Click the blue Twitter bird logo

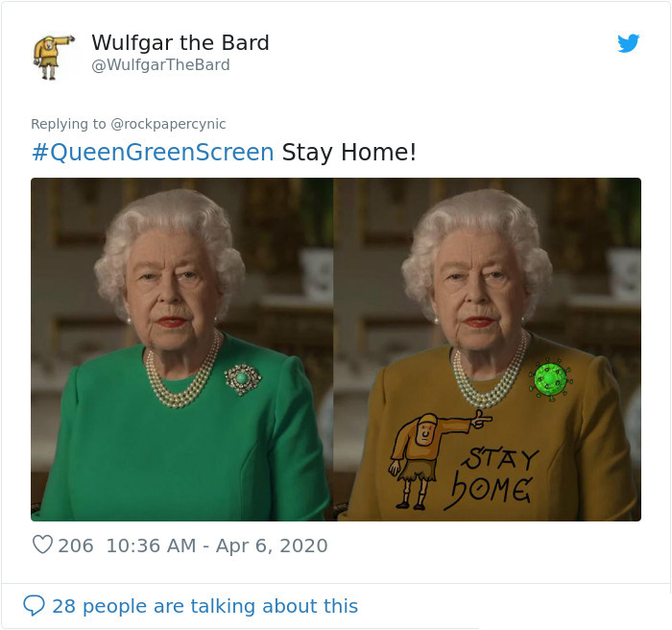click(628, 43)
